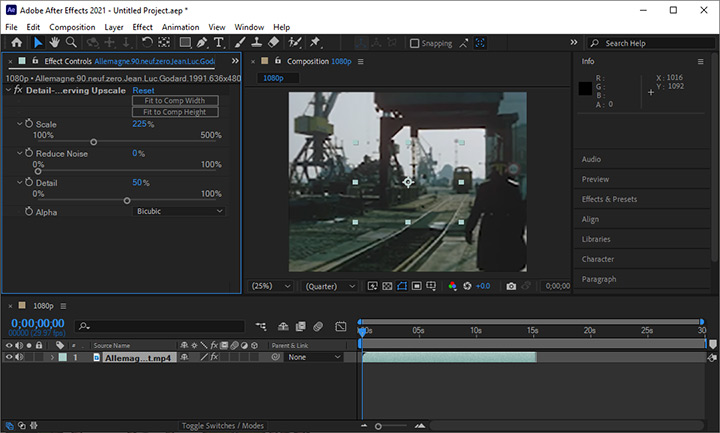Click the timeline layer search field
720x433 pixels.
159,326
